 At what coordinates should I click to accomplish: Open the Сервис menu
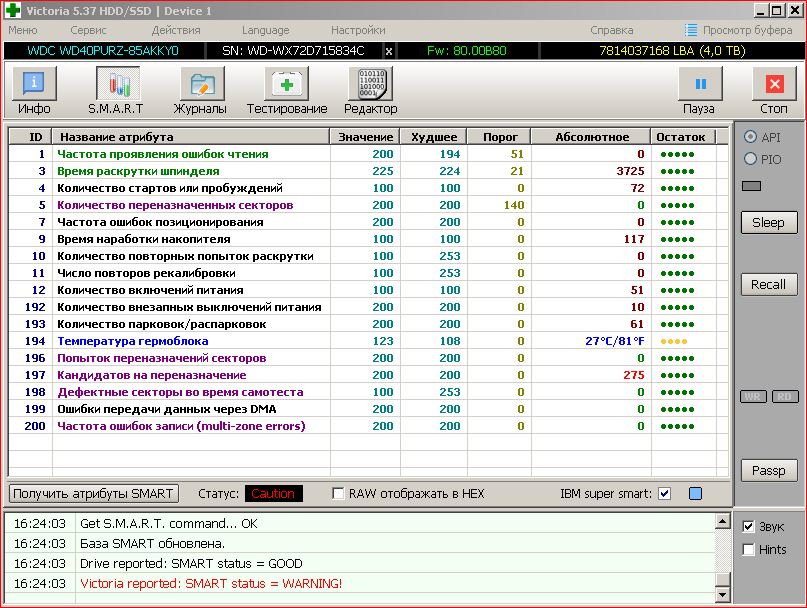click(x=88, y=30)
